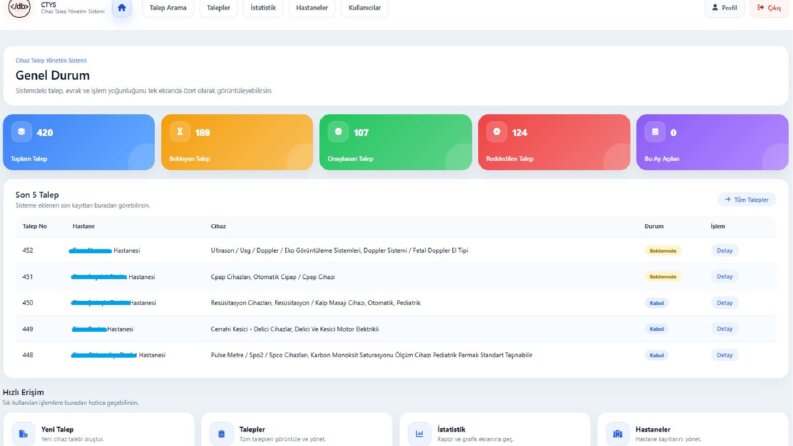Click Kabul status of request 448
Image resolution: width=793 pixels, height=446 pixels.
pyautogui.click(x=656, y=355)
